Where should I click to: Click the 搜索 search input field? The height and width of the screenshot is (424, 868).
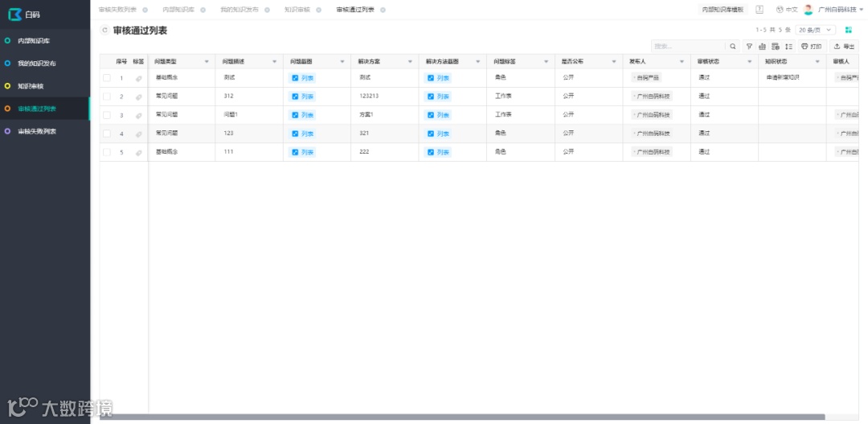[x=688, y=47]
